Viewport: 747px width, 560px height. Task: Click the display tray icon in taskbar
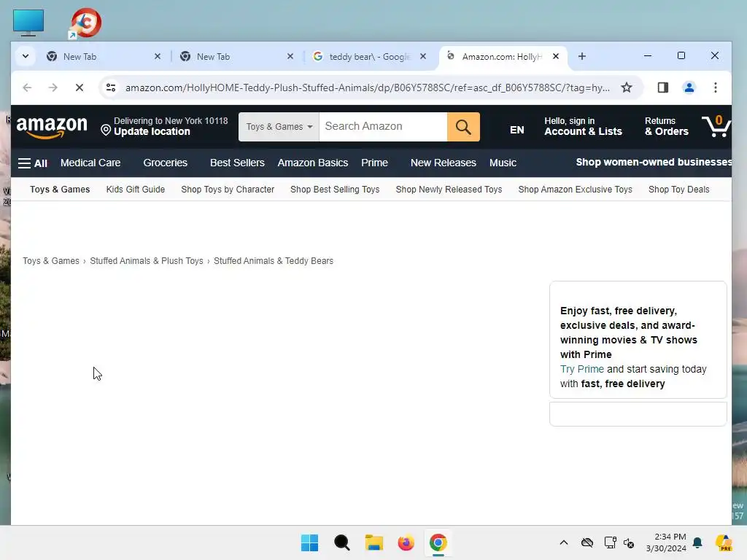tap(610, 542)
